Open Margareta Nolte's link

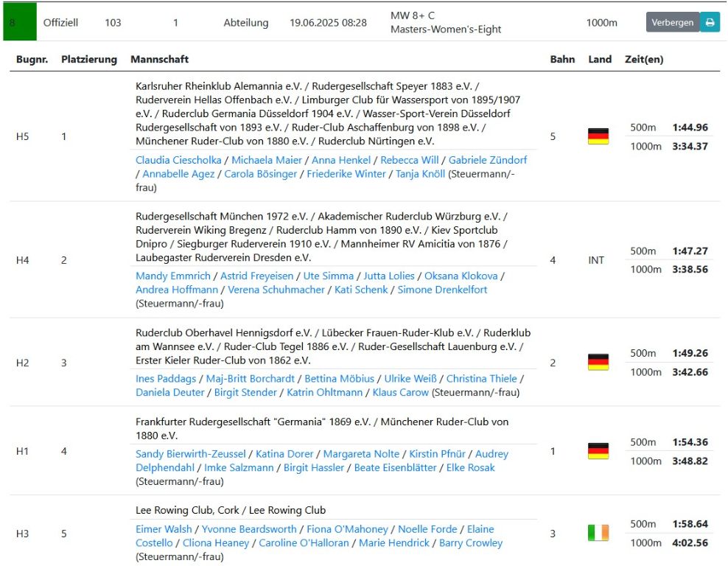point(361,454)
